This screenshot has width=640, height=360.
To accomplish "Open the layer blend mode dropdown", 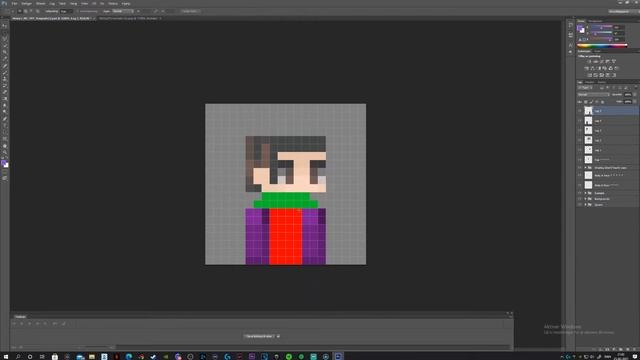I will [594, 94].
